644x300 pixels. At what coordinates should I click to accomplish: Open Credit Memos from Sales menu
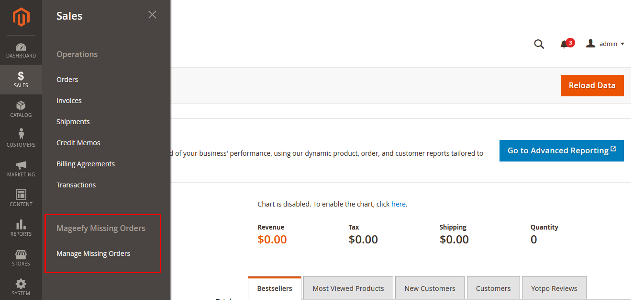pyautogui.click(x=78, y=143)
